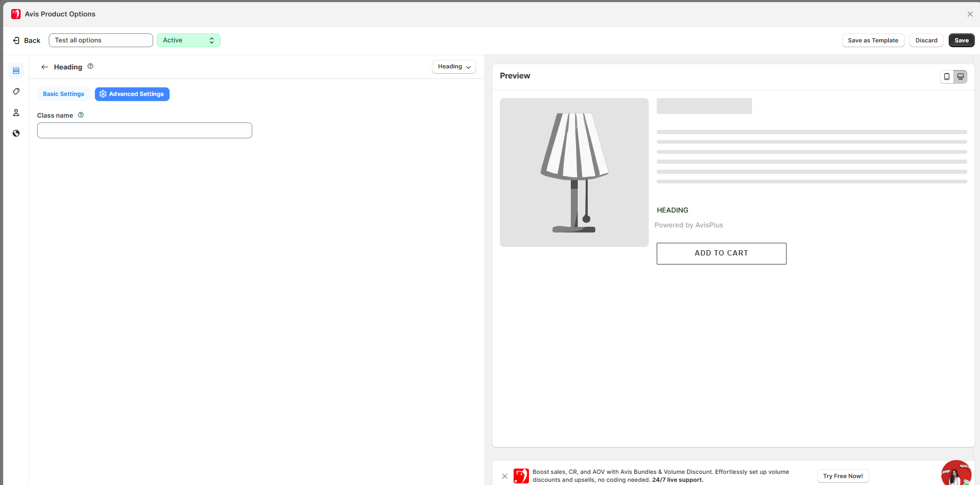
Task: Click help icon beside Class name
Action: pos(81,115)
